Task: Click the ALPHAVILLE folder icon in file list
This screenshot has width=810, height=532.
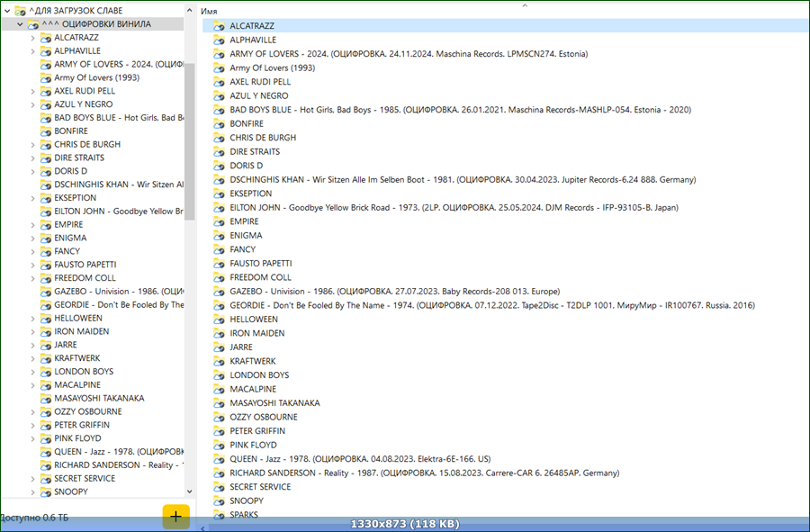Action: click(219, 40)
